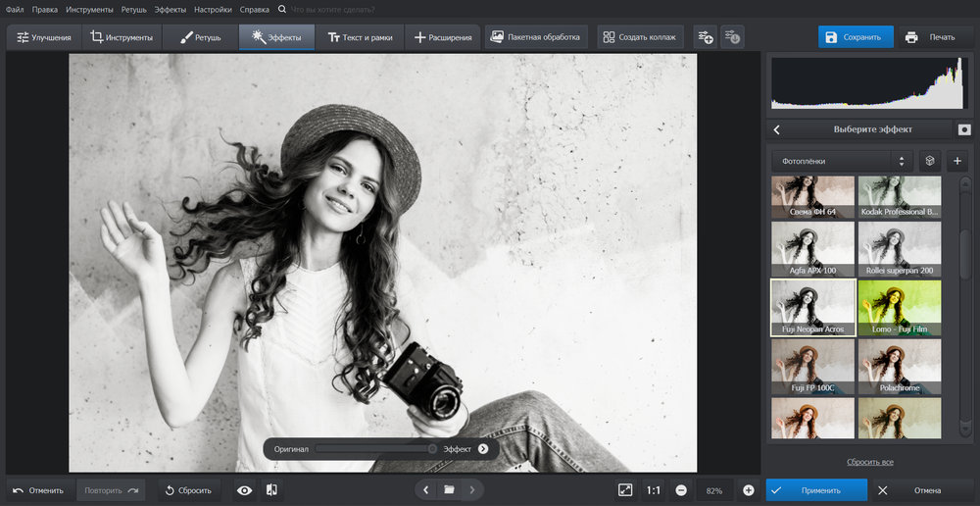Click the histogram panel
980x506 pixels.
tap(869, 82)
